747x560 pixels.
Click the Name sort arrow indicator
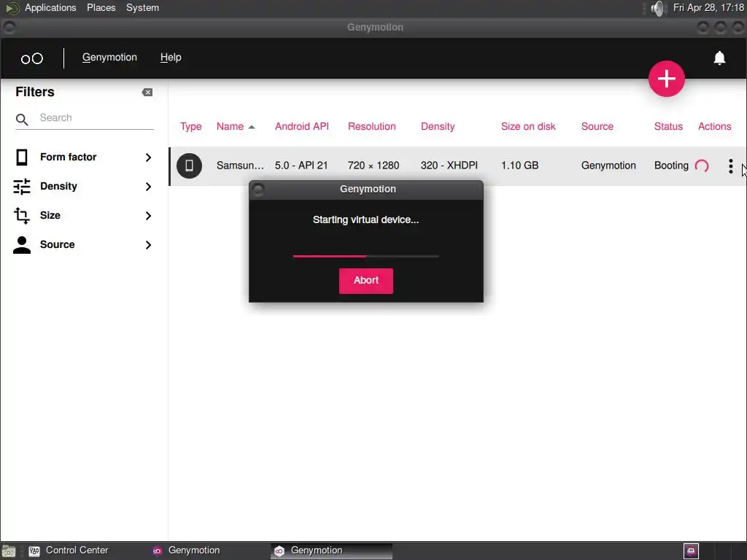[252, 127]
